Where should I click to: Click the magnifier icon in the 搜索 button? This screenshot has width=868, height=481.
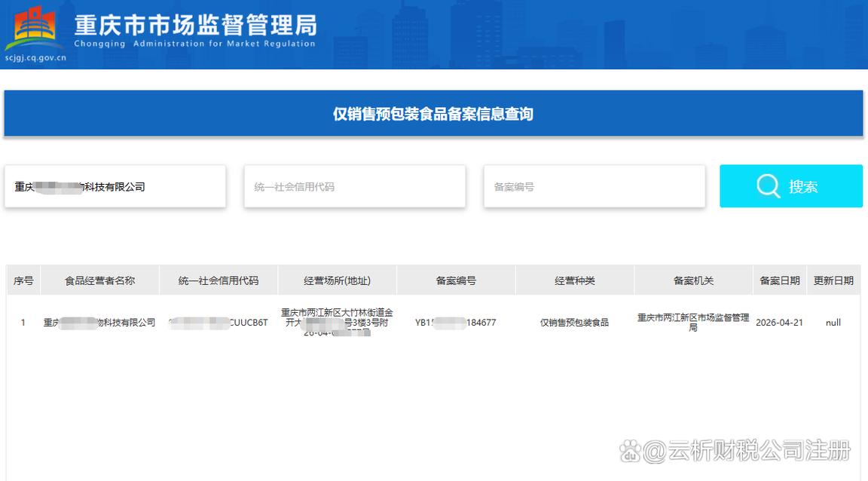point(768,186)
